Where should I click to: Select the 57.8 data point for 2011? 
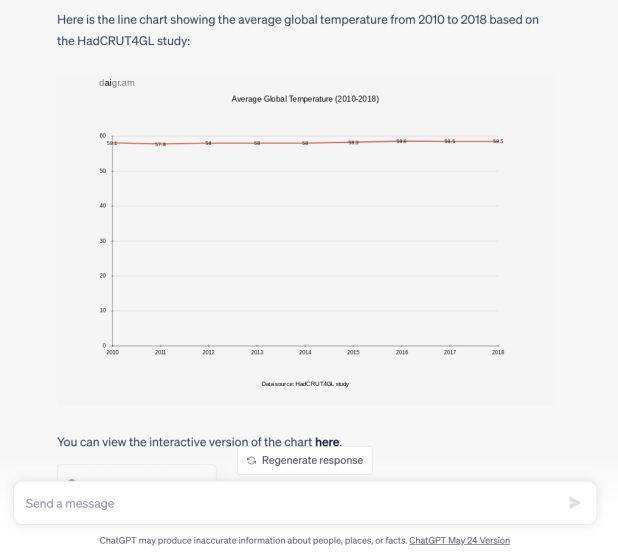[160, 144]
